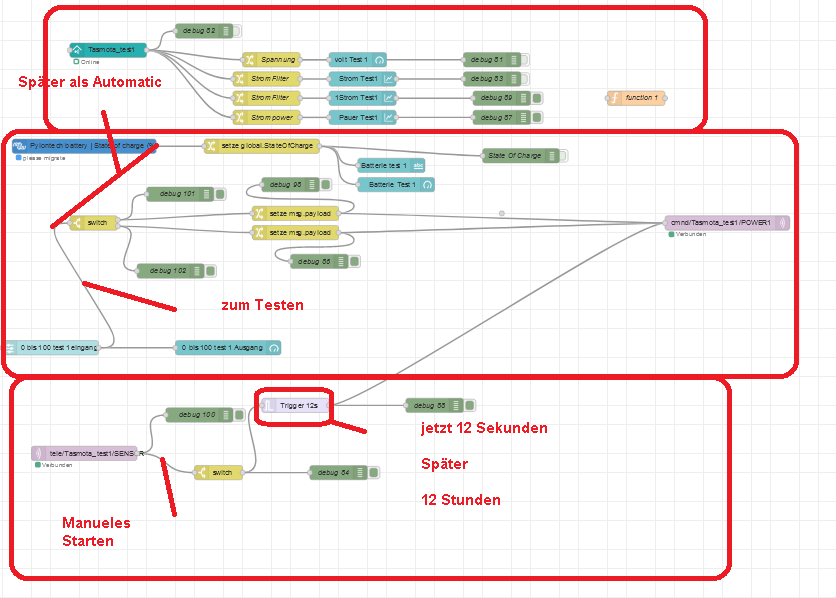The image size is (836, 598).
Task: Select setze msg.payload node wired to debug 98
Action: coord(295,214)
